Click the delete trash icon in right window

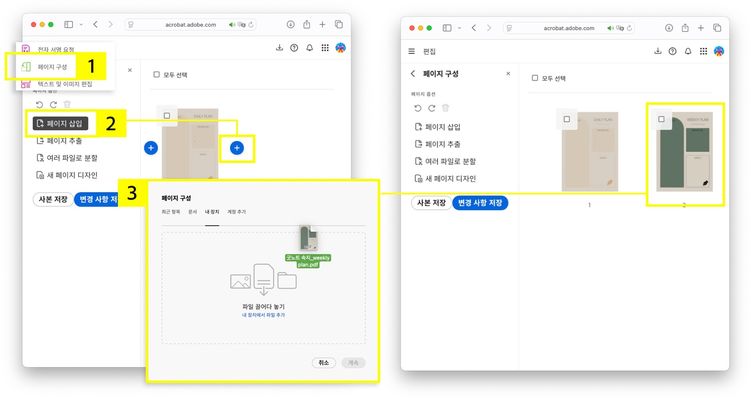(445, 108)
